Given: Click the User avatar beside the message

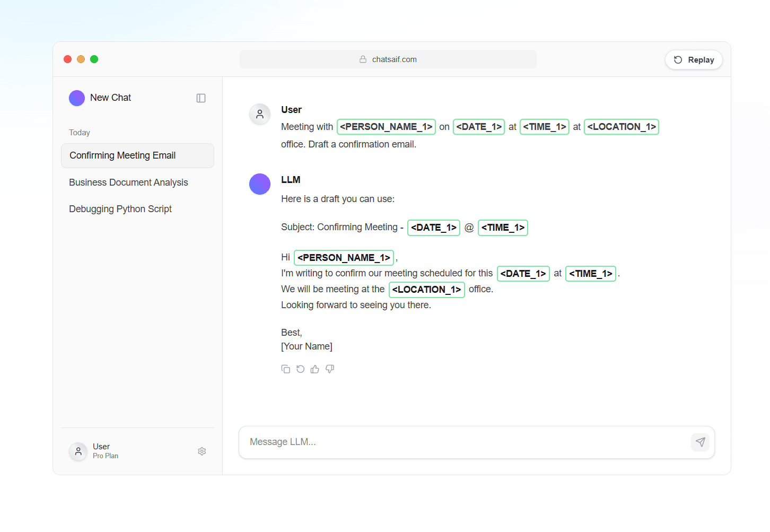Looking at the screenshot, I should [x=259, y=114].
